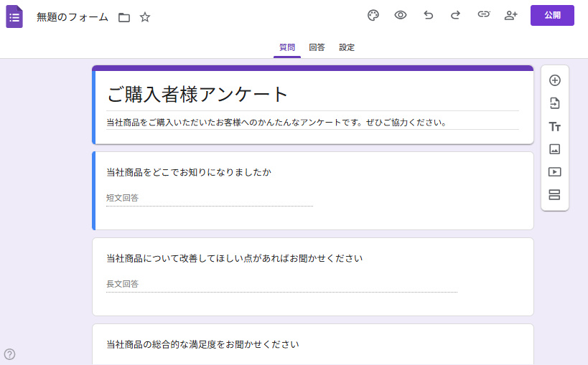Import questions from another form

click(x=554, y=103)
